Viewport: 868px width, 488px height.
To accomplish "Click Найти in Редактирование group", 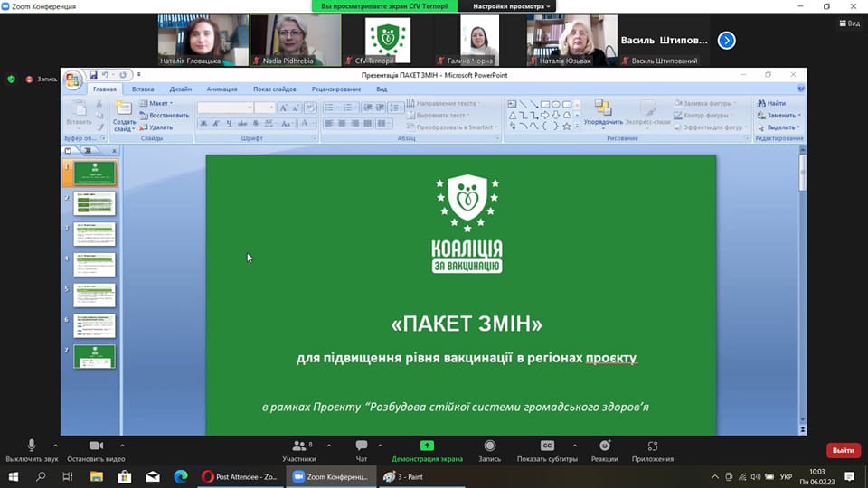I will click(771, 103).
